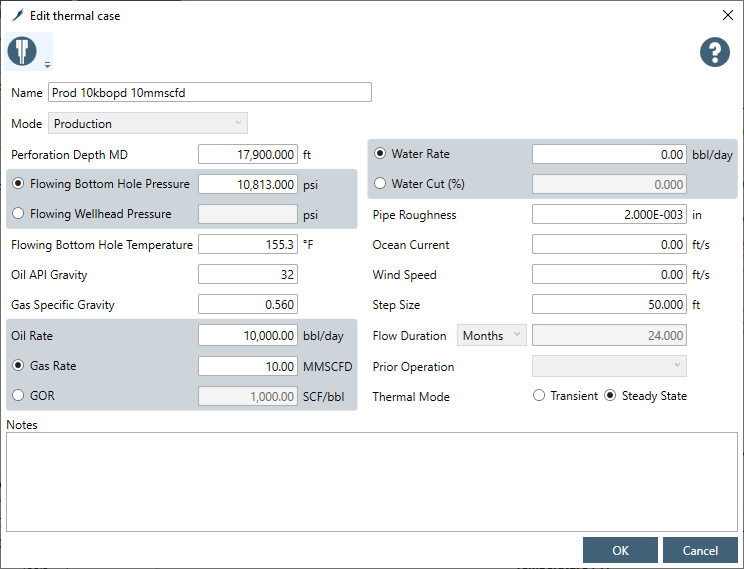Viewport: 744px width, 569px height.
Task: Click the Thermal Mode label
Action: coord(411,397)
